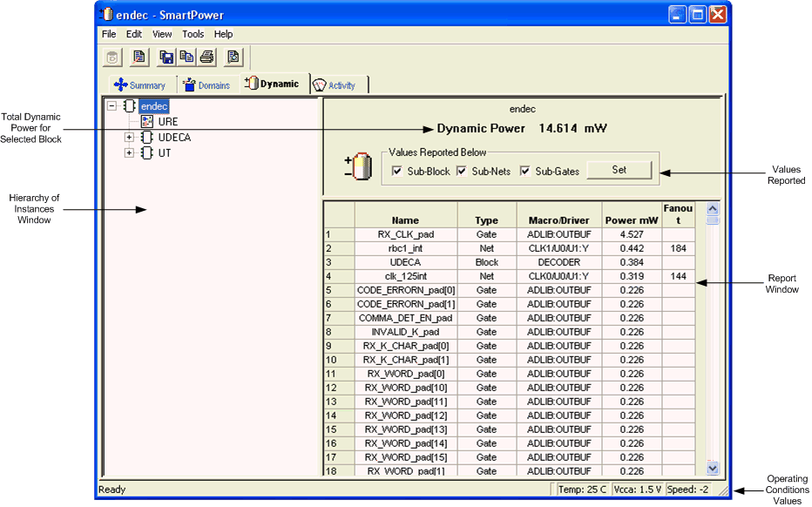Select the UDECA instance label
812x507 pixels.
point(174,138)
